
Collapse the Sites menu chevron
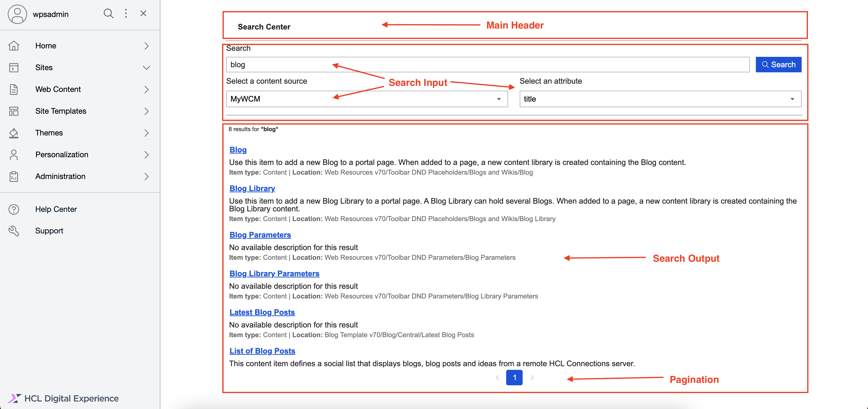click(146, 68)
